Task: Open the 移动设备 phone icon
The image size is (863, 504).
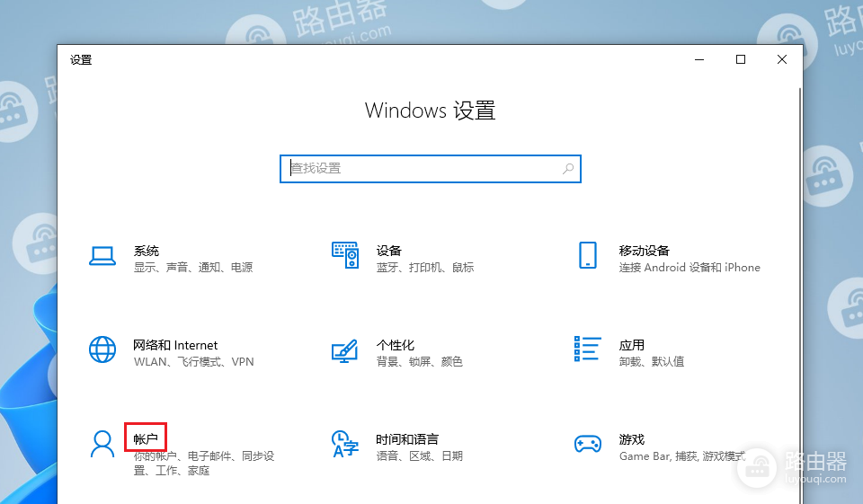Action: click(x=588, y=255)
